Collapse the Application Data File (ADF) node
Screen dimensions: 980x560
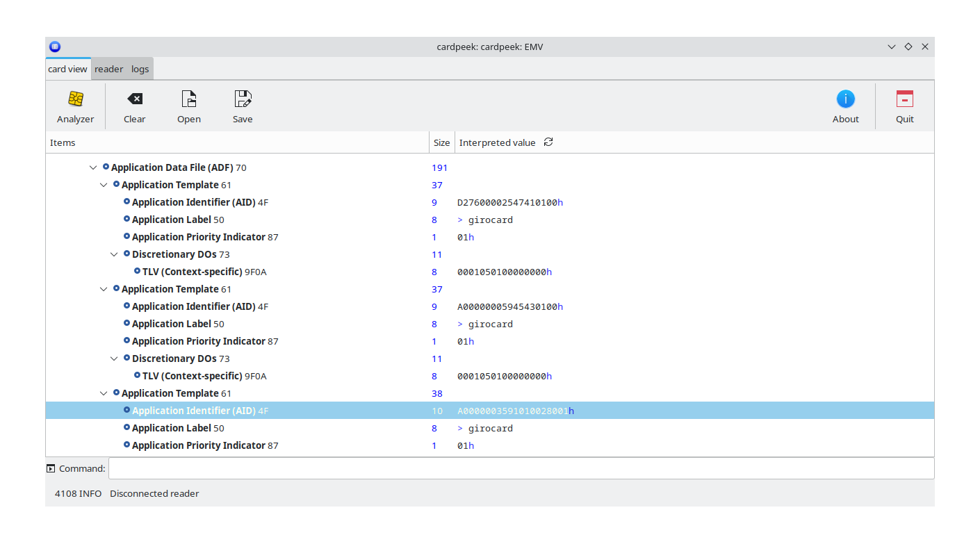pos(93,167)
